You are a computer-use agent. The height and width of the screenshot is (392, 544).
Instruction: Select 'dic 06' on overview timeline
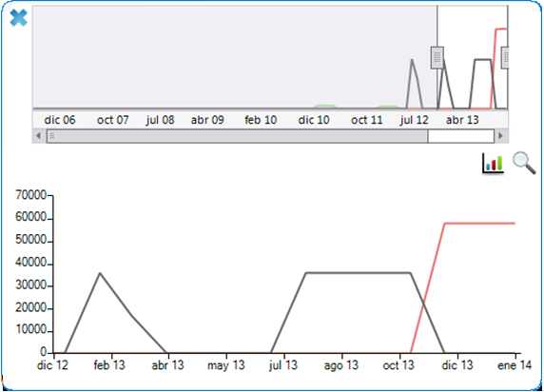59,120
